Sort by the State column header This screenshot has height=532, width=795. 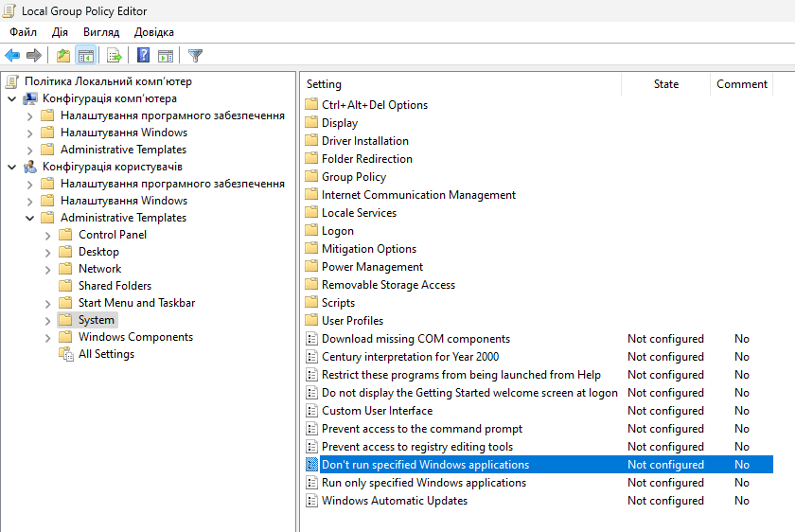click(665, 84)
